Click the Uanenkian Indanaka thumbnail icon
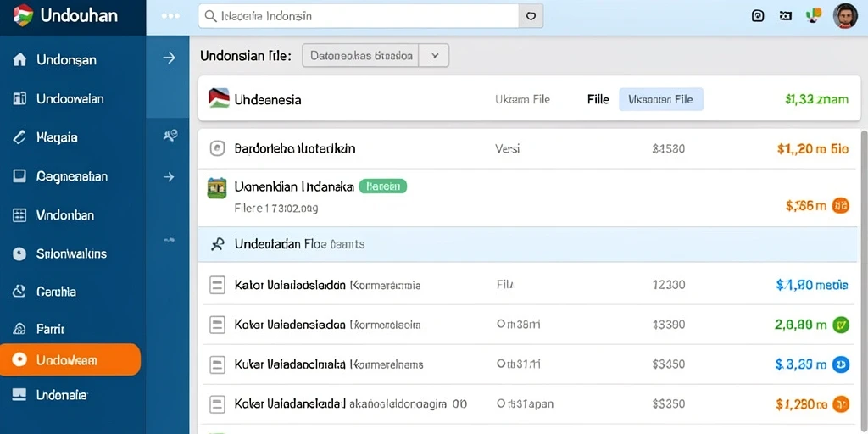This screenshot has width=868, height=434. [x=217, y=188]
